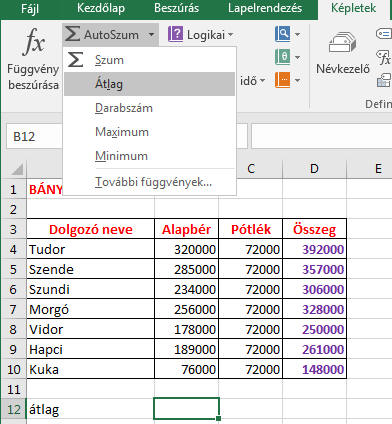Open További függvények... entry
Screen dimensions: 392x424
tap(149, 182)
